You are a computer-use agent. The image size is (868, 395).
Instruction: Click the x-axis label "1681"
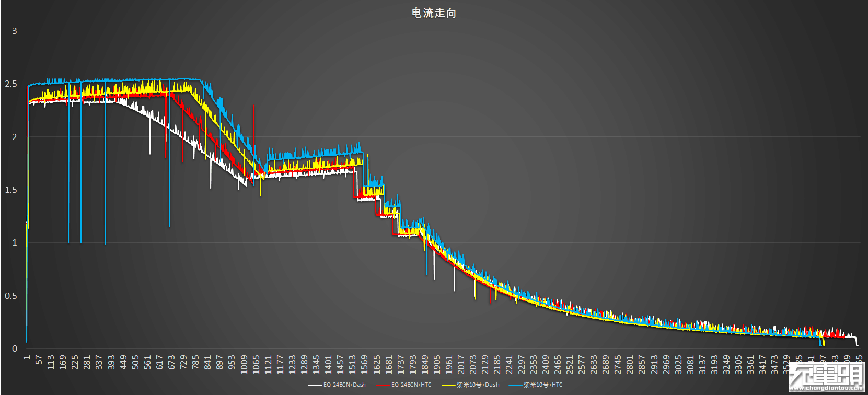coord(389,364)
